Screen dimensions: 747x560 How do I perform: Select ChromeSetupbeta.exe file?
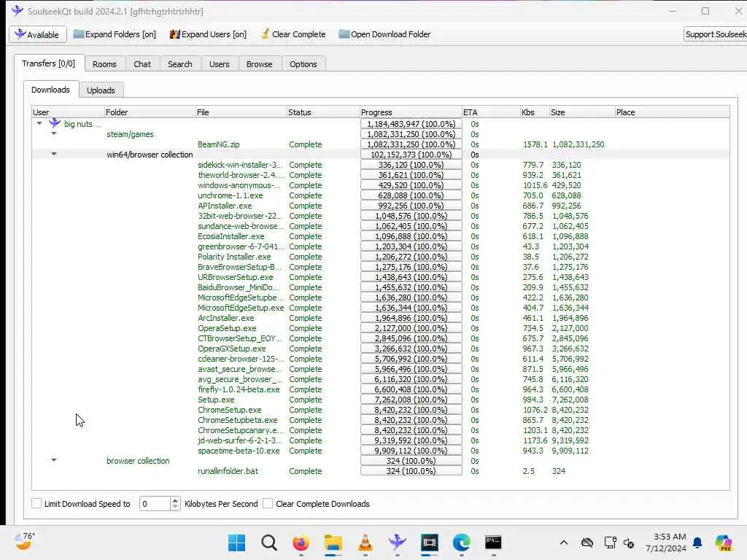pyautogui.click(x=237, y=420)
